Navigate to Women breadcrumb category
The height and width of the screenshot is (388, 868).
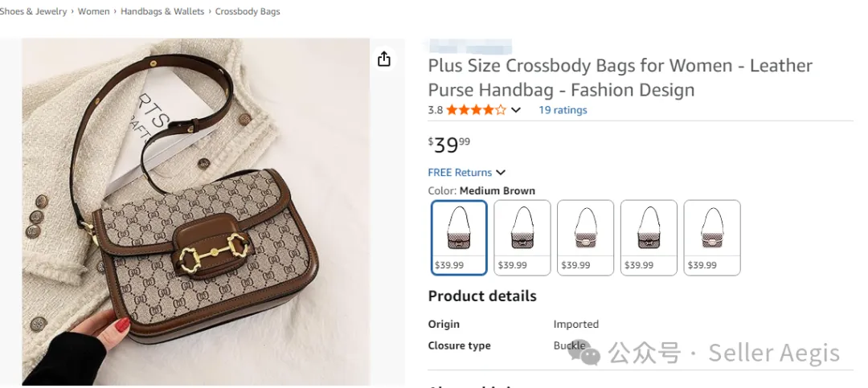click(94, 12)
